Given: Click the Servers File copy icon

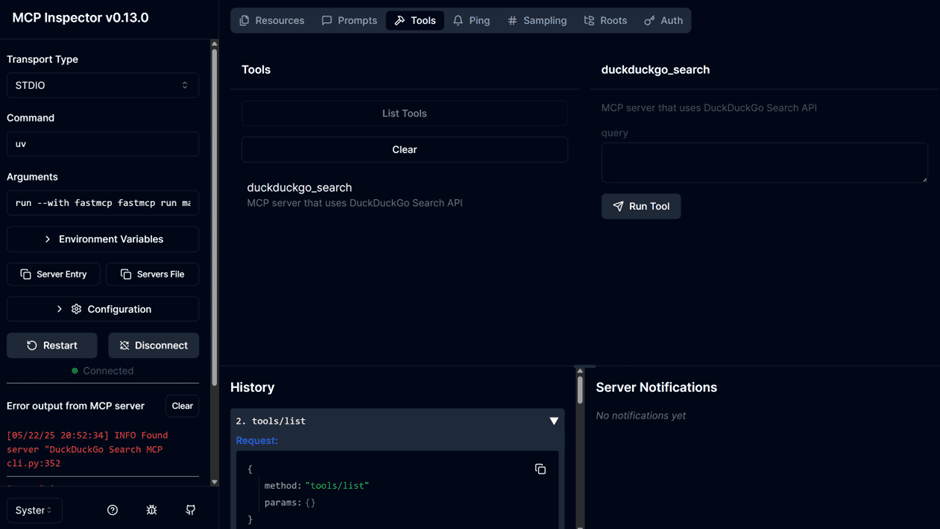Looking at the screenshot, I should (x=126, y=274).
